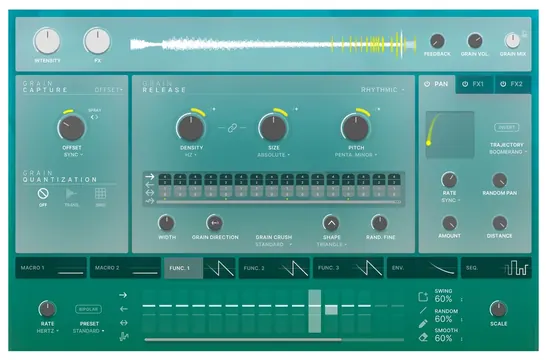
Task: Click the Grain Mix knob
Action: (x=512, y=41)
